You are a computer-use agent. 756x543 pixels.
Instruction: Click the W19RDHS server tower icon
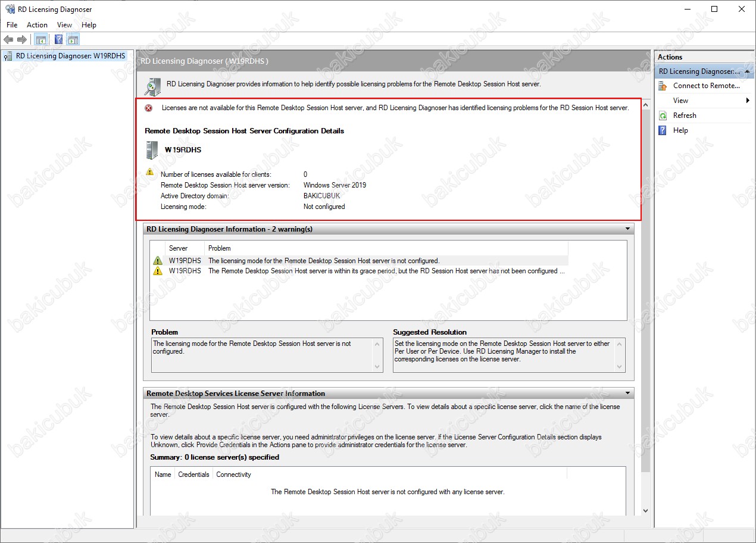pos(152,150)
